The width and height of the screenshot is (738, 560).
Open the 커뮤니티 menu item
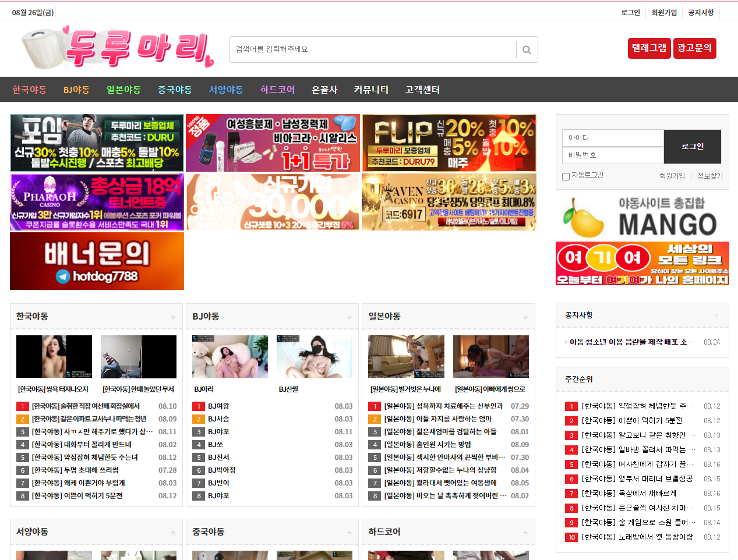(370, 90)
